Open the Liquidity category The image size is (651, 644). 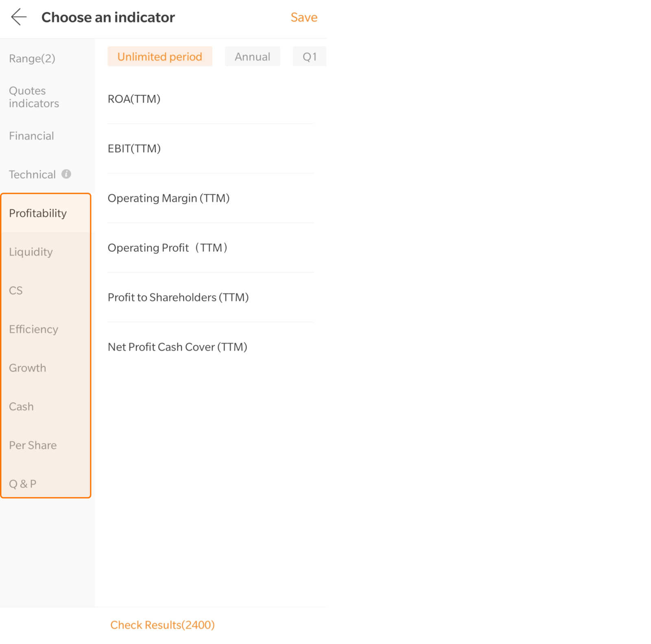[x=31, y=252]
